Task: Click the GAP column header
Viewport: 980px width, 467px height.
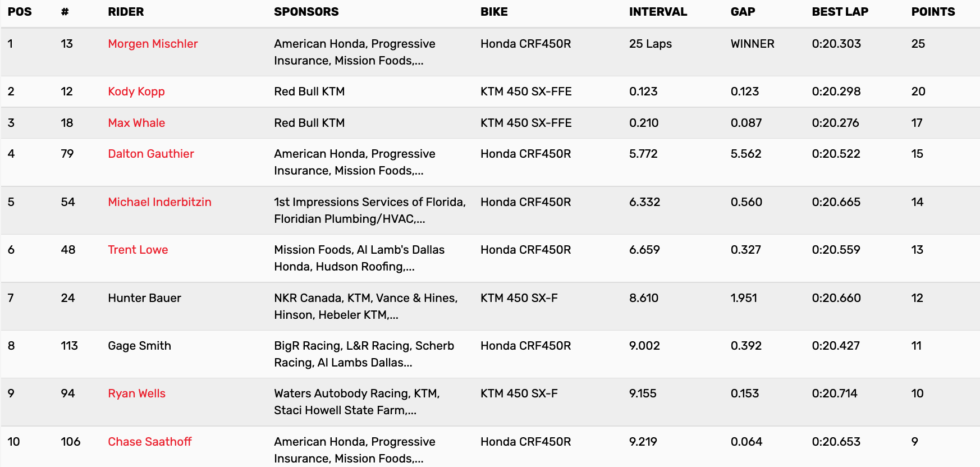Action: coord(743,12)
